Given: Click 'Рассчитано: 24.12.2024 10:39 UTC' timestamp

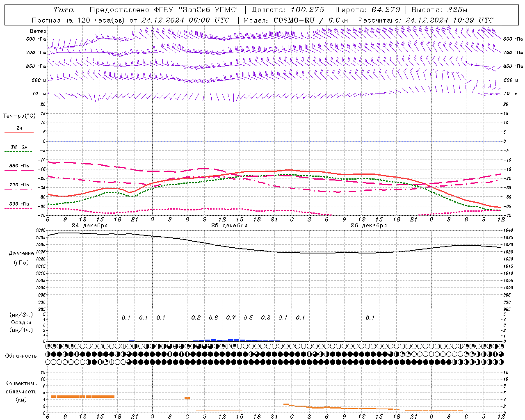Looking at the screenshot, I should pyautogui.click(x=426, y=20).
